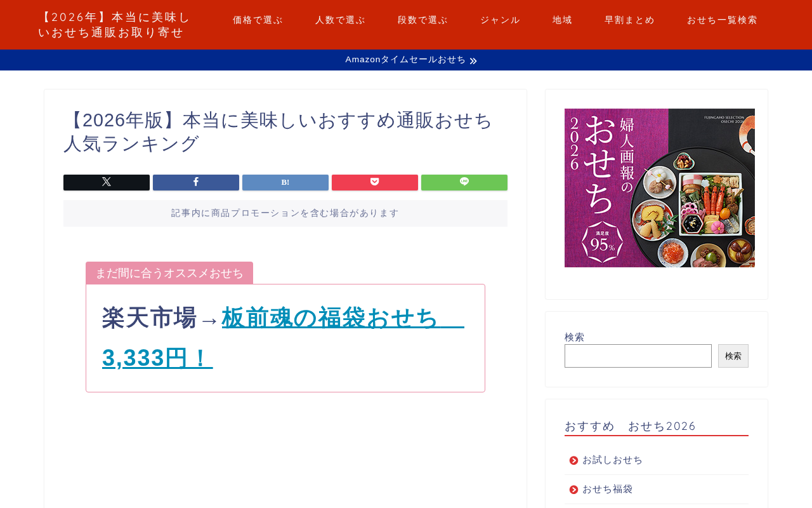This screenshot has height=508, width=812.
Task: Open the 段数で選ぶ menu
Action: 422,20
